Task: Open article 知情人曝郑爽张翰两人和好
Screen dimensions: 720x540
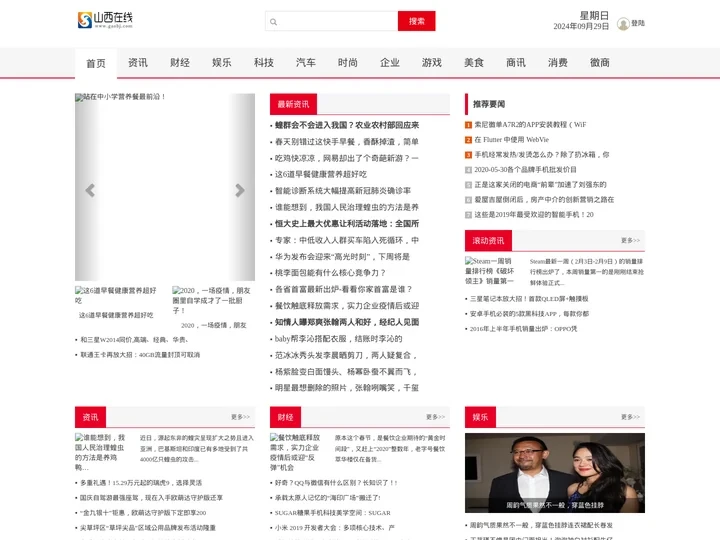Action: point(347,322)
